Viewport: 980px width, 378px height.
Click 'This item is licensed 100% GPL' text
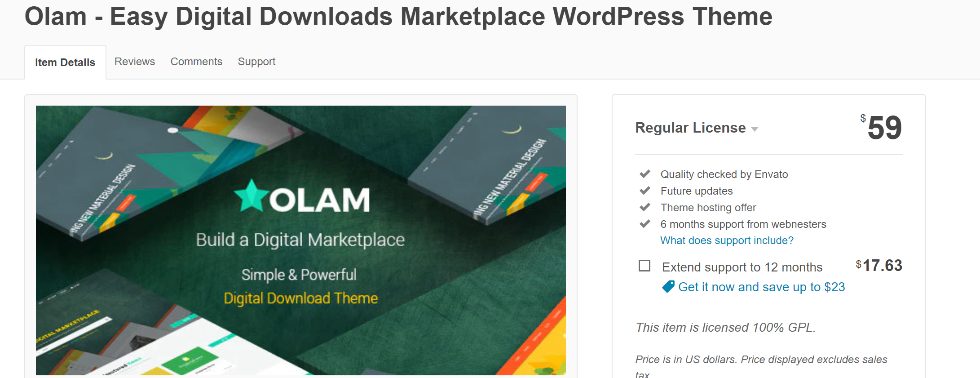pos(725,327)
